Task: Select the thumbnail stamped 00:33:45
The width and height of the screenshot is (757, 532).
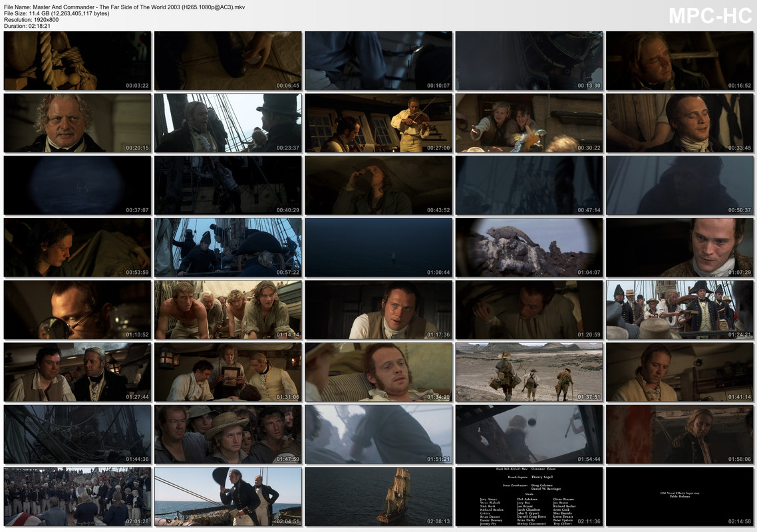Action: 680,123
